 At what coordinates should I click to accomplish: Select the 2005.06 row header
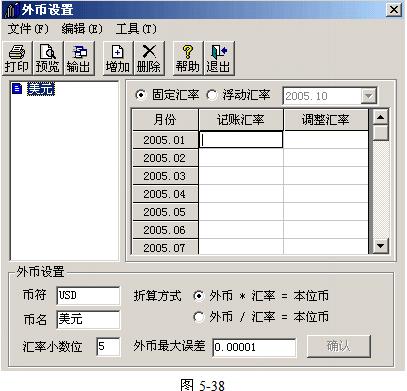click(x=165, y=230)
